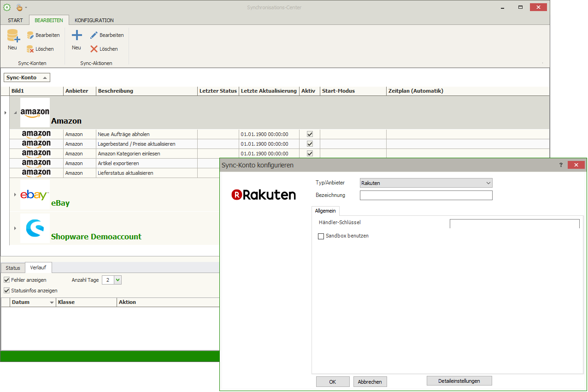Click the Aktion column header
The width and height of the screenshot is (588, 392).
pyautogui.click(x=168, y=302)
